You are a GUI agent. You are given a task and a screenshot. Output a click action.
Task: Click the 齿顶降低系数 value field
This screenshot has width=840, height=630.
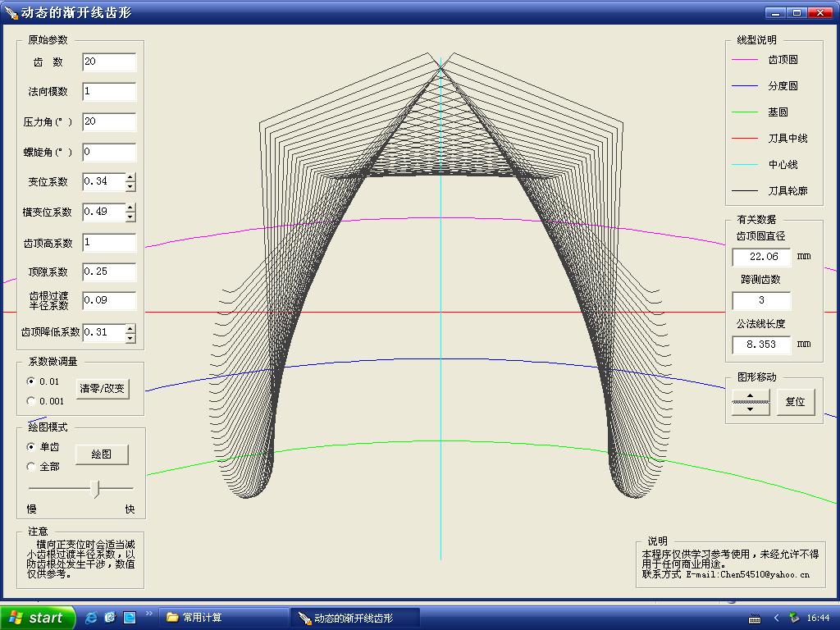104,333
